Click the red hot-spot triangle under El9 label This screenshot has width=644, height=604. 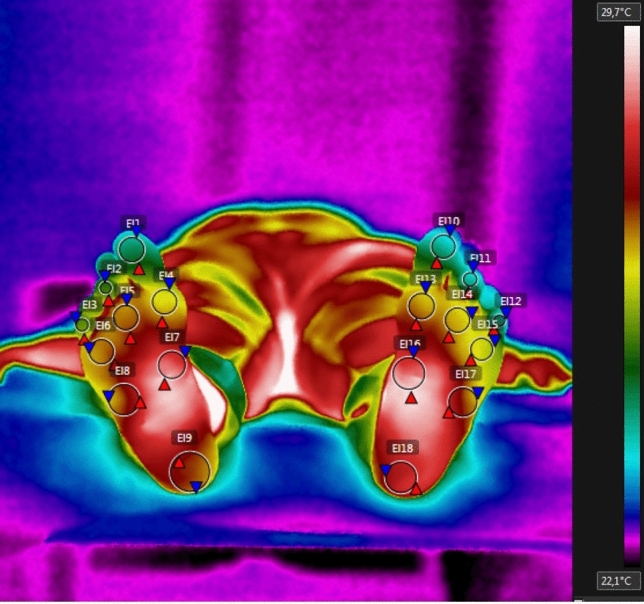click(179, 463)
